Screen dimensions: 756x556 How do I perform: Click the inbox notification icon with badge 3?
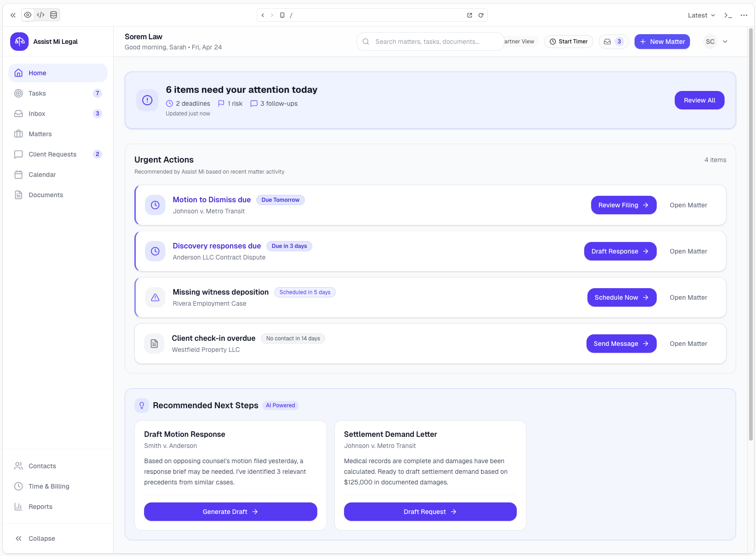click(613, 42)
